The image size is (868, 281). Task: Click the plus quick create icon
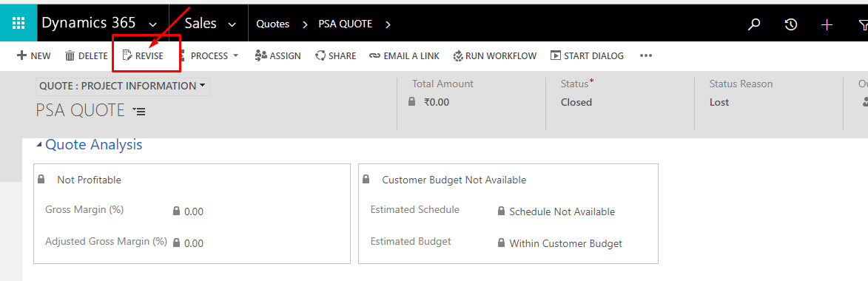click(827, 24)
